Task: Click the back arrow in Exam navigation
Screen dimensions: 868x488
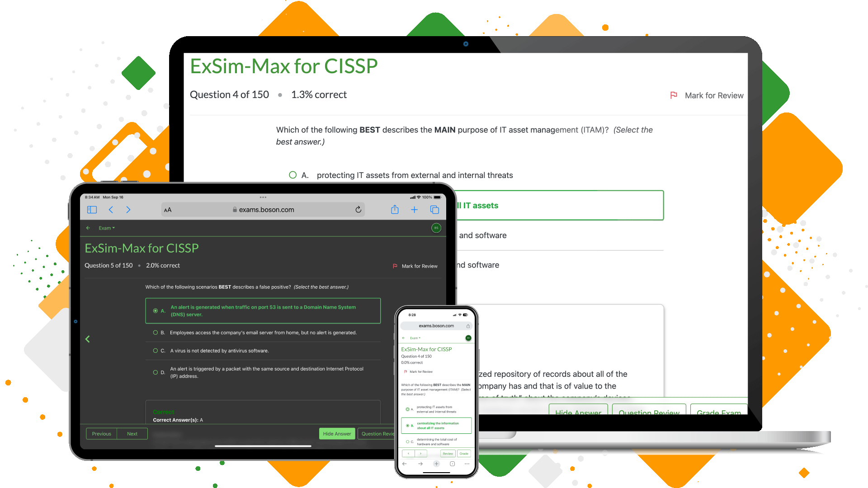Action: click(88, 228)
